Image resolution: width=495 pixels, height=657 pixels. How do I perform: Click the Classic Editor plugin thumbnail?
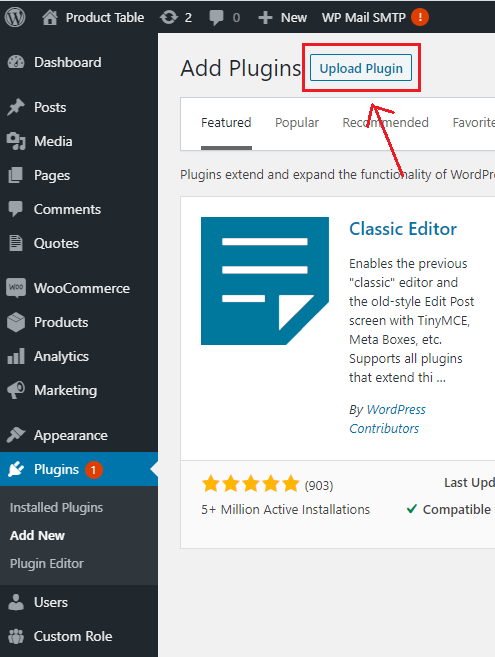pos(265,281)
